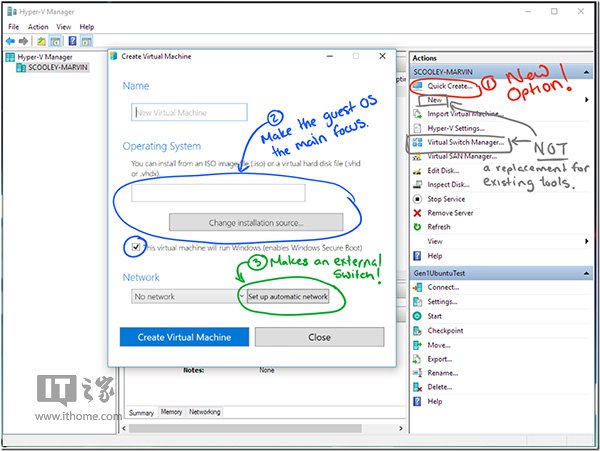Click the Connect icon for Gen1UbuntuTest

click(417, 287)
